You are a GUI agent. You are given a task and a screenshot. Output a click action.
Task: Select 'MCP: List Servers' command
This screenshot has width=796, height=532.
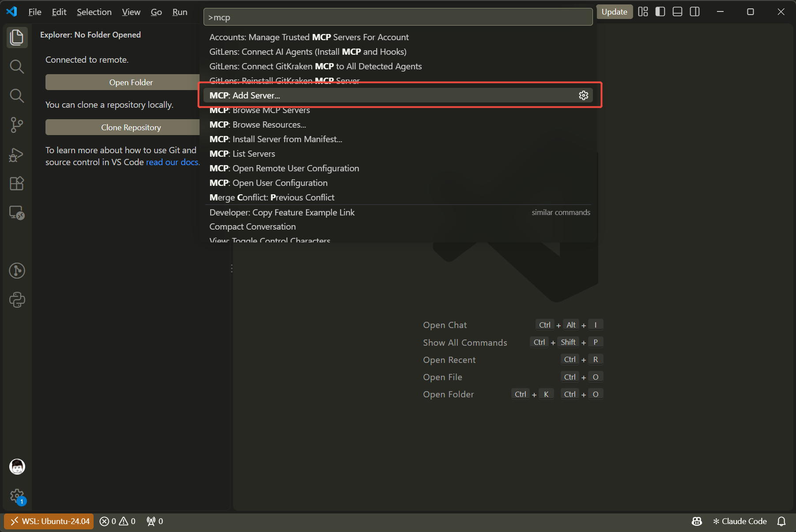pos(398,154)
